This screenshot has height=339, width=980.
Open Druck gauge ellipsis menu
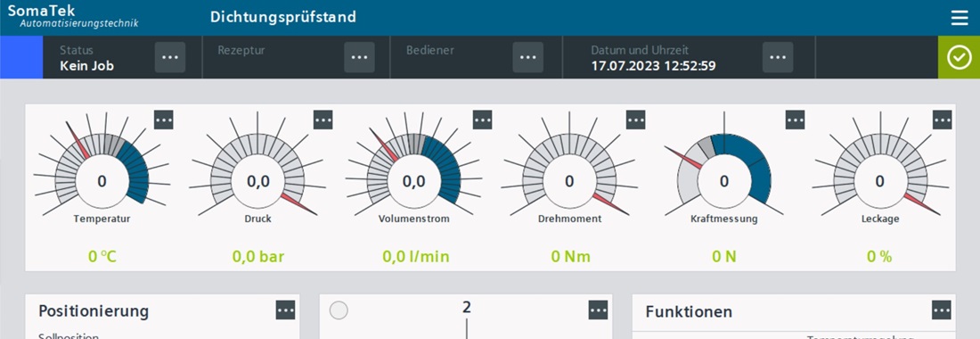pos(323,120)
